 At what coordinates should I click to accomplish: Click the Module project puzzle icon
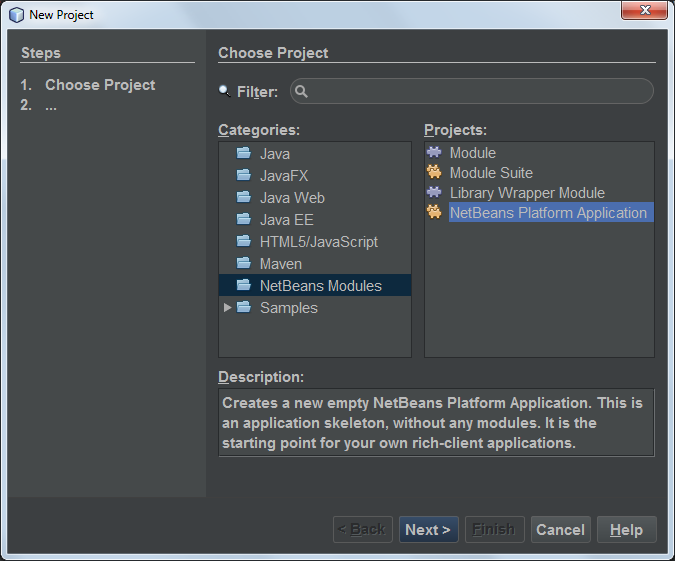tap(434, 153)
